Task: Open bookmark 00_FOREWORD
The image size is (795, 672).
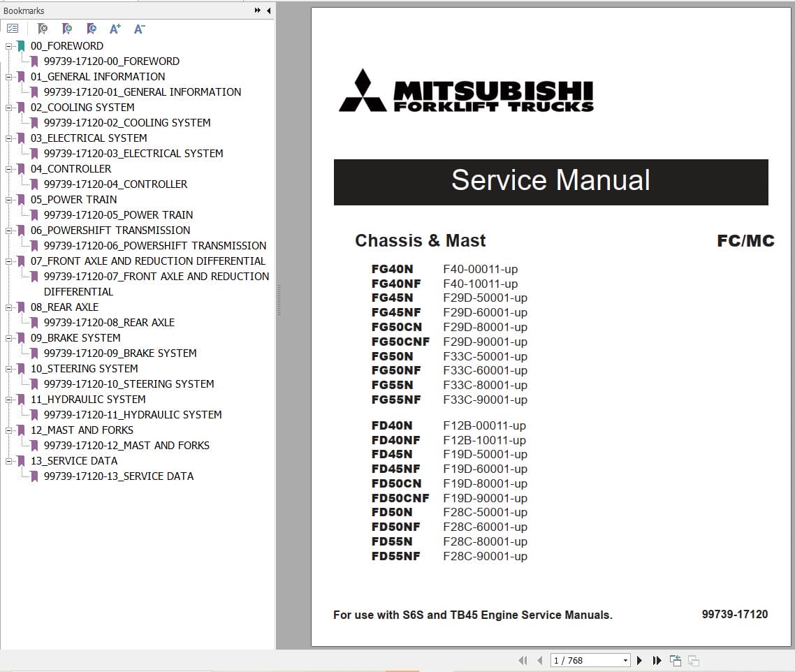Action: (67, 46)
